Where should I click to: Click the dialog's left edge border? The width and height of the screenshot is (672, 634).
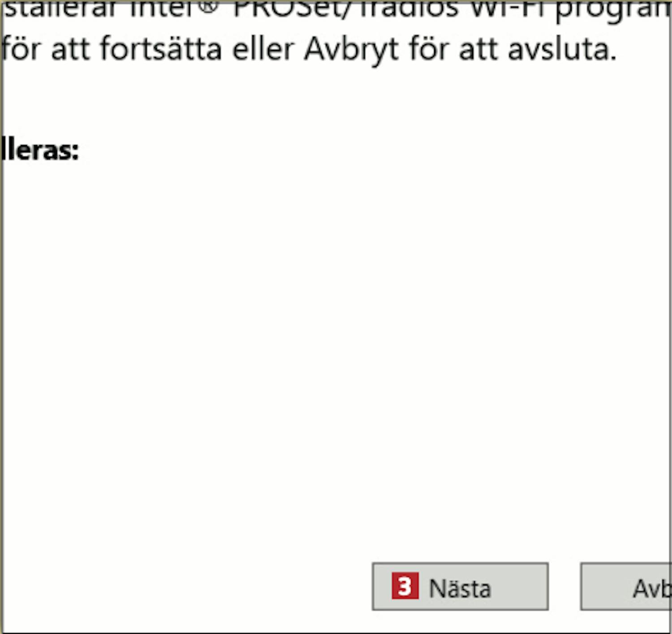[x=1, y=313]
